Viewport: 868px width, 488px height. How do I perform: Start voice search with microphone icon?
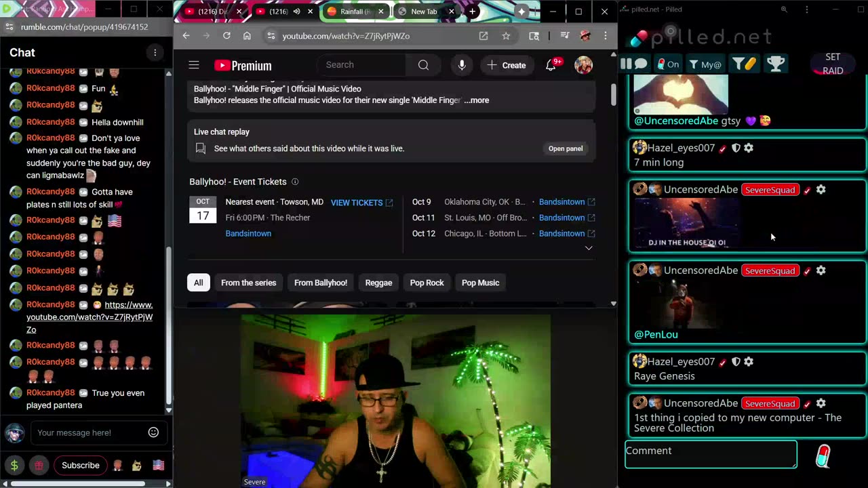pos(462,65)
